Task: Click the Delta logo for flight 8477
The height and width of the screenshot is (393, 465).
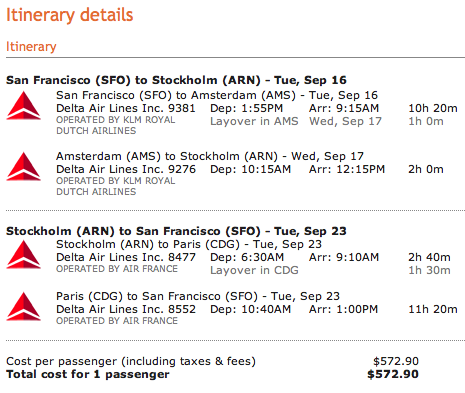Action: pyautogui.click(x=24, y=254)
